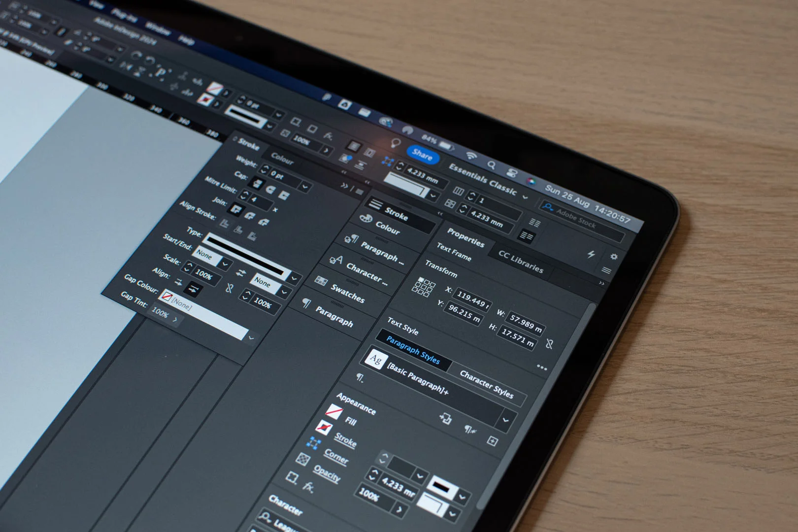Open the End arrowhead None dropdown
The height and width of the screenshot is (532, 798).
pyautogui.click(x=284, y=293)
